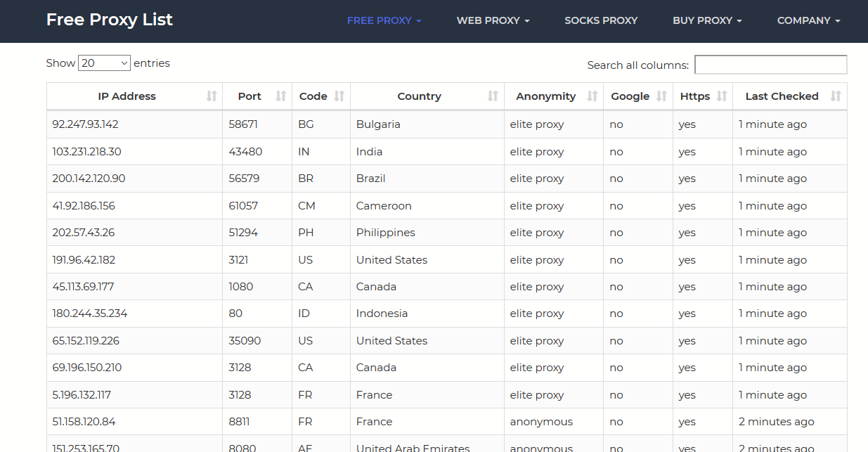Expand the FREE PROXY navigation dropdown
Screen dimensions: 868x452
pos(384,20)
